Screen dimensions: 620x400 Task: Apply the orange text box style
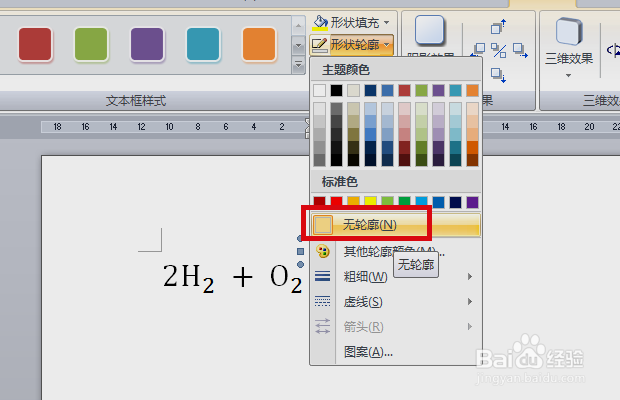[x=259, y=44]
